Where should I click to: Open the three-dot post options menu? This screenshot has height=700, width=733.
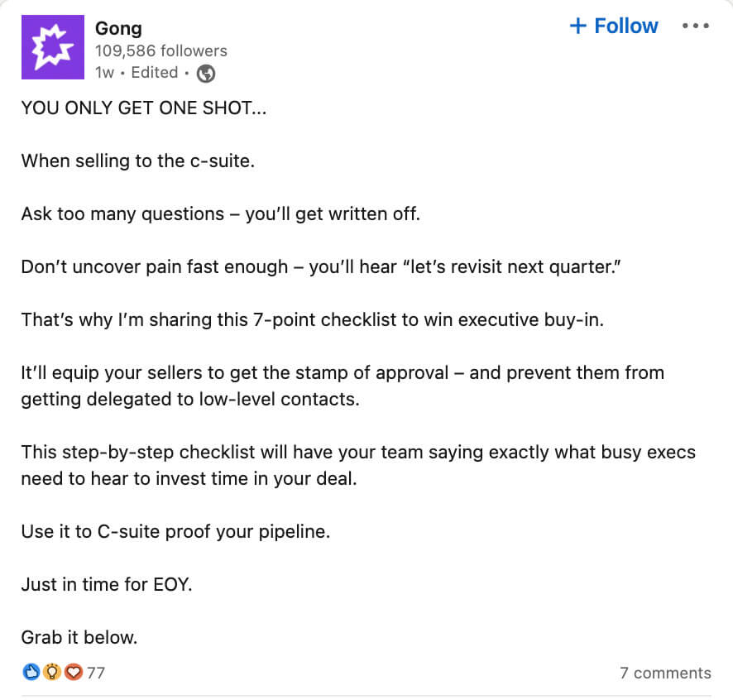(695, 26)
